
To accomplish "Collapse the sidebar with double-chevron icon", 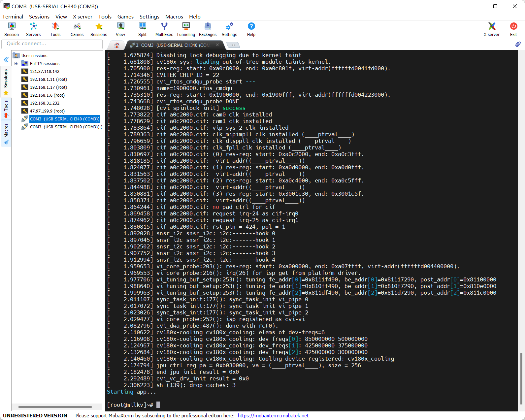I will point(6,60).
